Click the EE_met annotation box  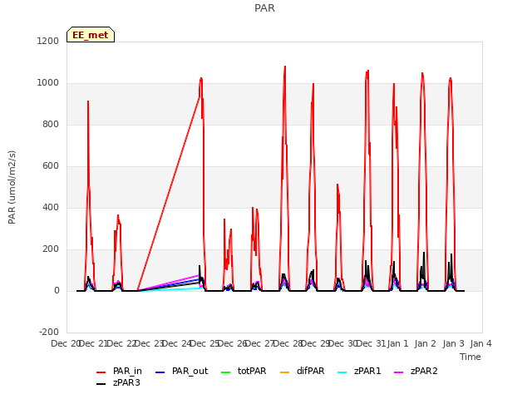pos(91,35)
